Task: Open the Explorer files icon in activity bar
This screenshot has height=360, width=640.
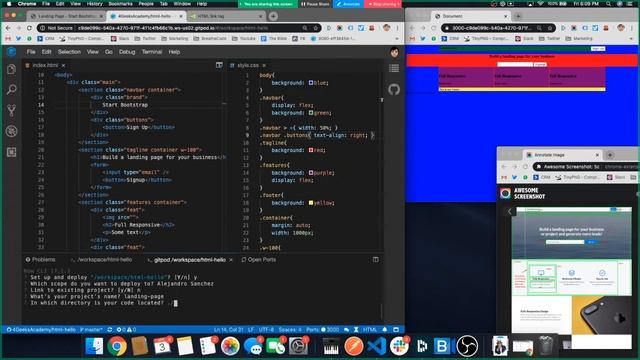Action: click(11, 69)
